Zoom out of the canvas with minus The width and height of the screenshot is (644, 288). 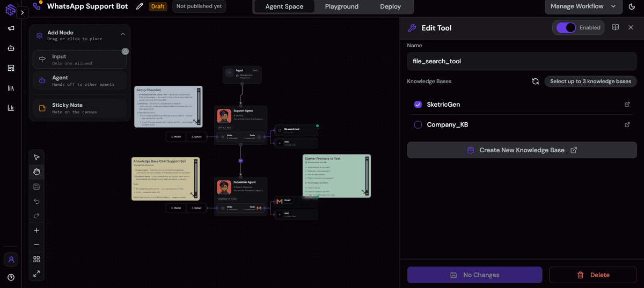point(36,245)
